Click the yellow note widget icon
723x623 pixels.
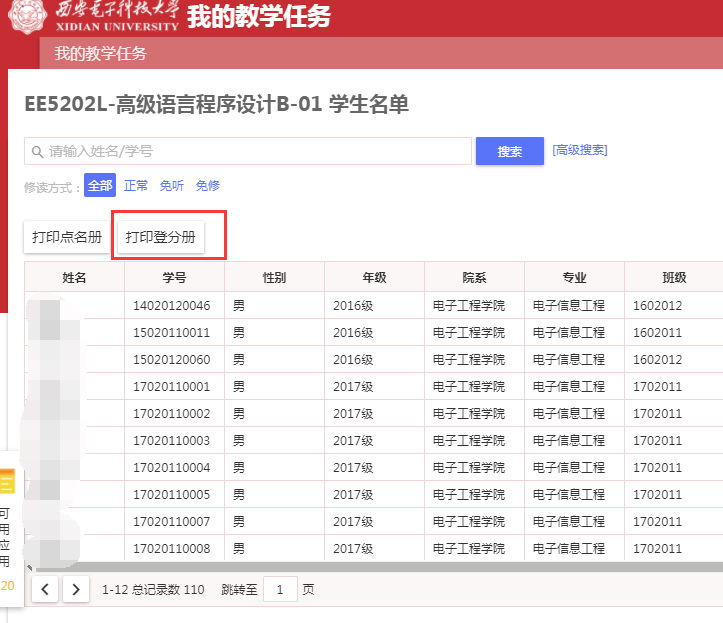(x=6, y=484)
